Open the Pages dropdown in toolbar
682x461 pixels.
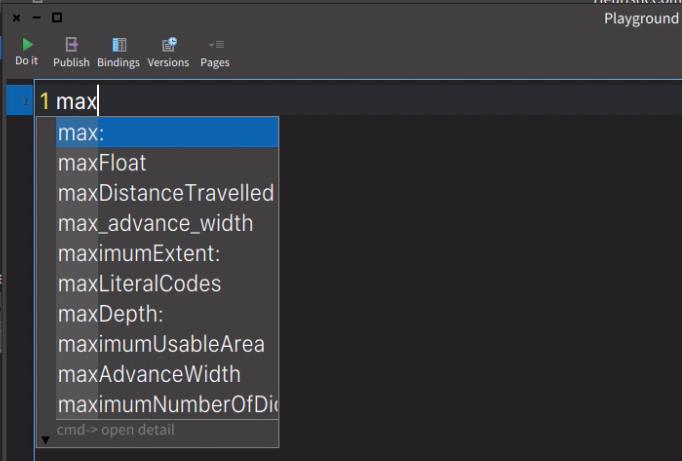click(215, 53)
